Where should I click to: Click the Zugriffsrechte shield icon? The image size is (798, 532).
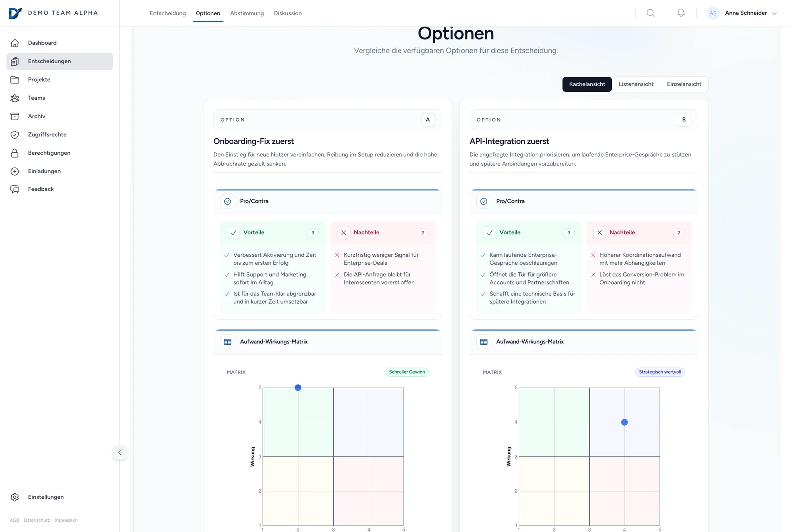click(15, 135)
